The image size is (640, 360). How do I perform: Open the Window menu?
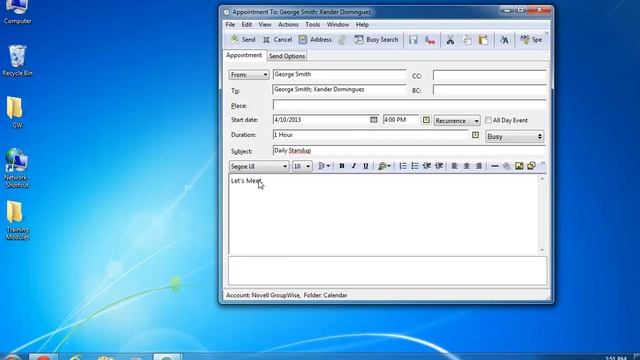338,24
